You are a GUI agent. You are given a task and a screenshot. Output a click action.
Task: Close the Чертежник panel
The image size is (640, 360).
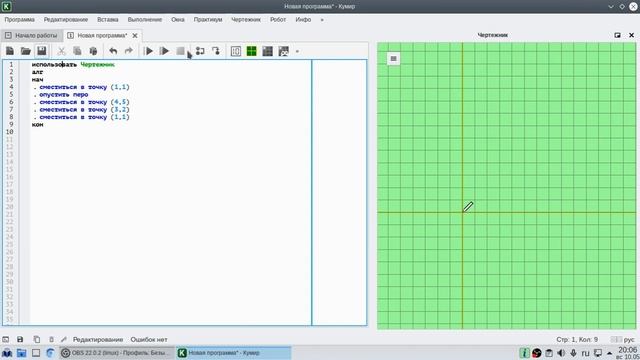click(631, 35)
